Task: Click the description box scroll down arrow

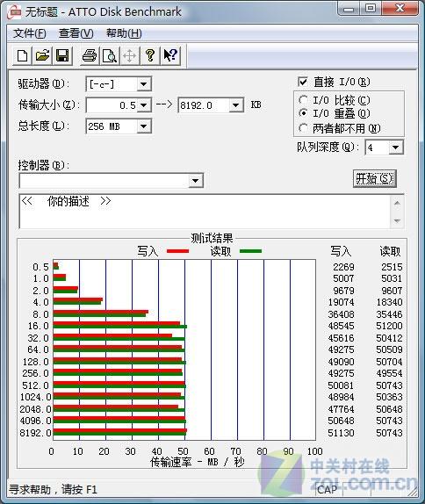Action: (397, 220)
